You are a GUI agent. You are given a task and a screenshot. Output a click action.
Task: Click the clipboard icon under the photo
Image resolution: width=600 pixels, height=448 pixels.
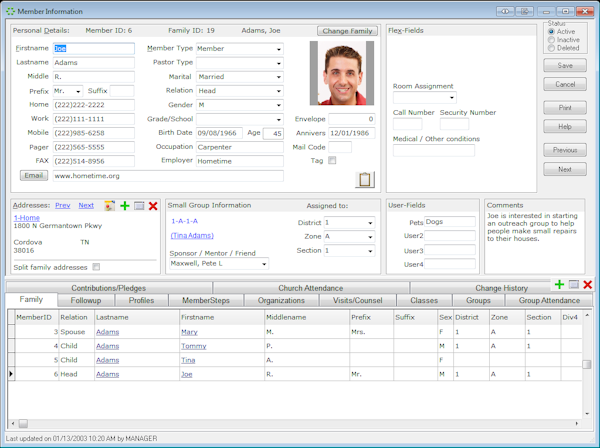[365, 180]
